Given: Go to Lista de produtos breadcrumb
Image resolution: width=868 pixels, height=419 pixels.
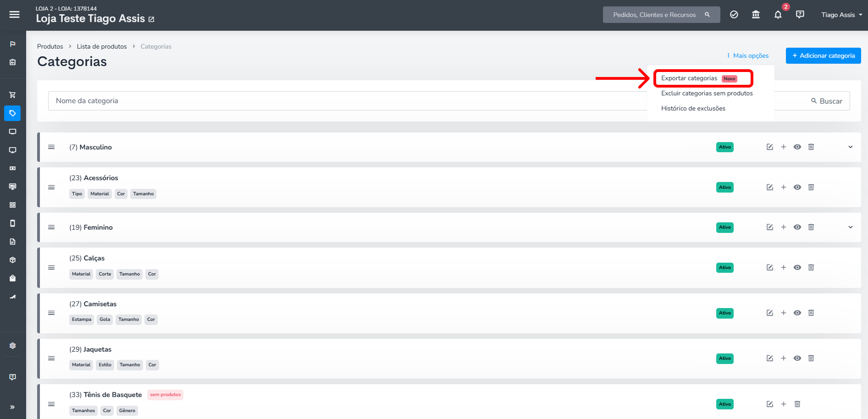Looking at the screenshot, I should [102, 46].
